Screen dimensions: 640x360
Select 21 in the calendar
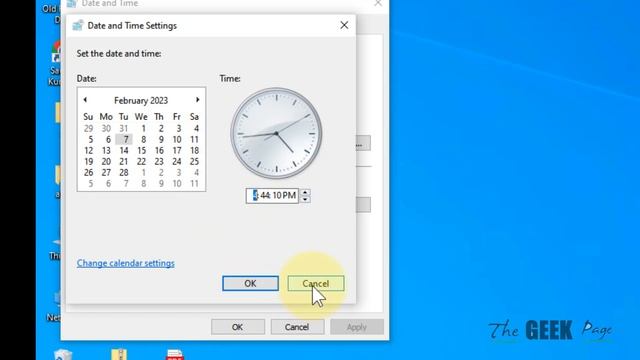pyautogui.click(x=124, y=162)
